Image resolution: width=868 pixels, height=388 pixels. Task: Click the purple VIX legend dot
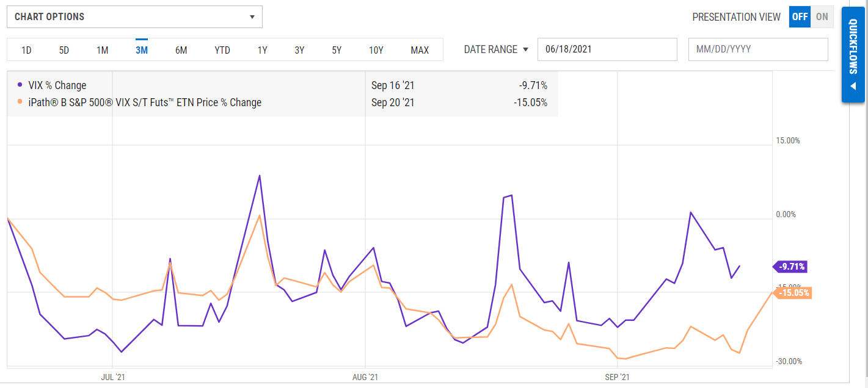tap(20, 85)
